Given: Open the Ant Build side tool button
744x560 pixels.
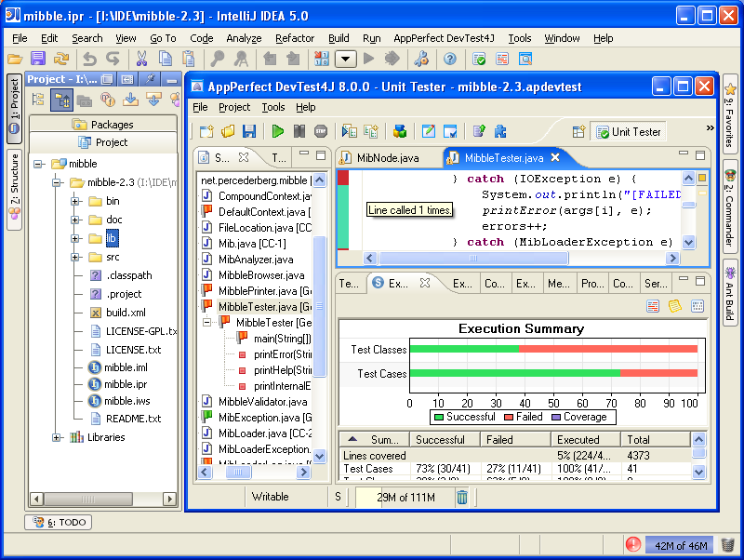Looking at the screenshot, I should click(729, 293).
